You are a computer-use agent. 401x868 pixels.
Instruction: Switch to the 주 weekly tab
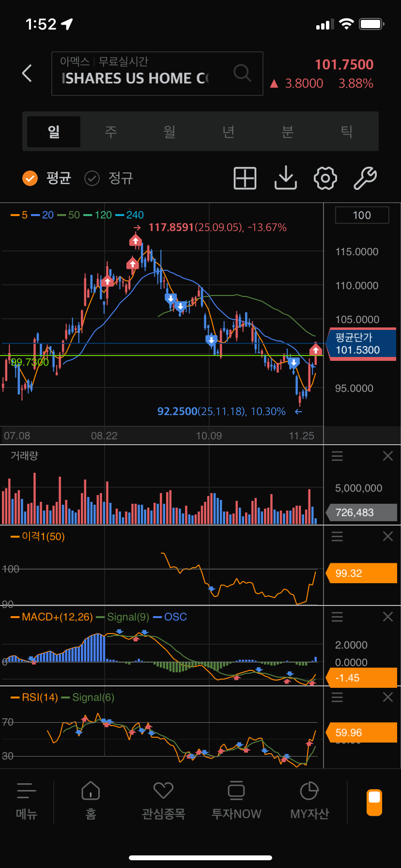click(x=111, y=131)
